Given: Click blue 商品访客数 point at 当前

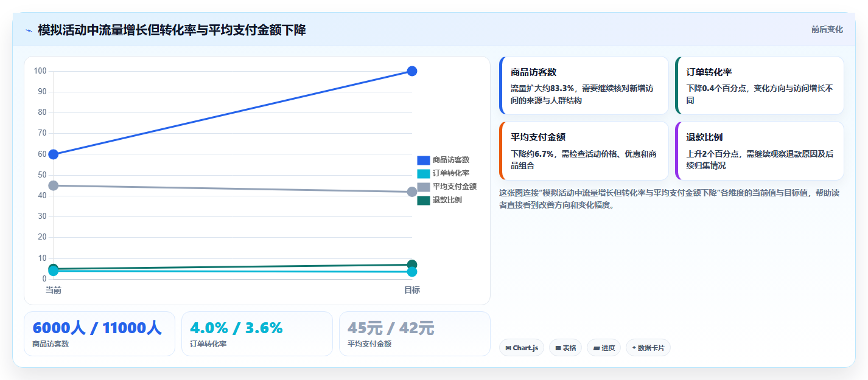Looking at the screenshot, I should 53,154.
